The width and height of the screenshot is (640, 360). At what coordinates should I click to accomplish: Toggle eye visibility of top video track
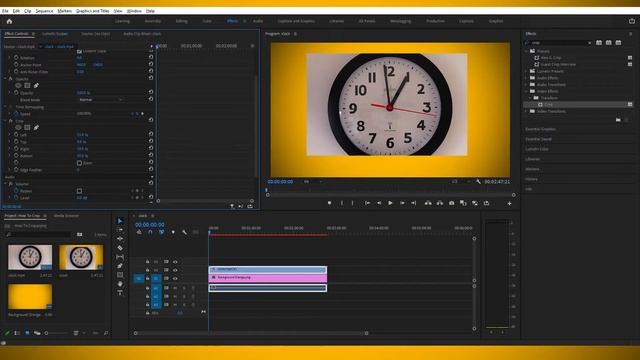[175, 262]
